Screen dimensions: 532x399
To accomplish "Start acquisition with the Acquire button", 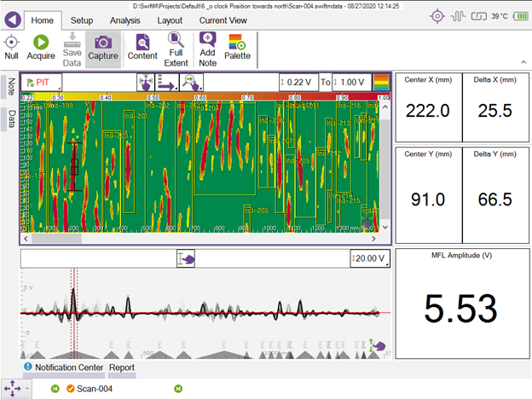I will click(41, 41).
